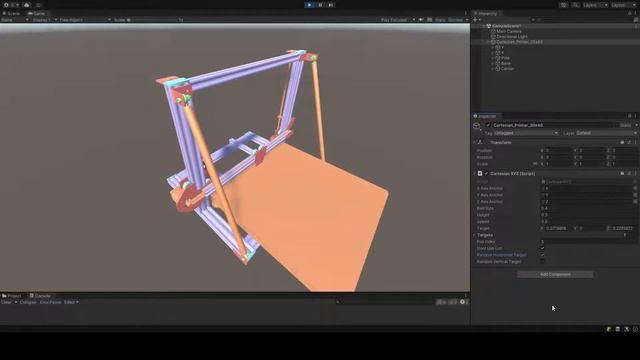Open the global search icon in toolbar
This screenshot has width=640, height=360.
(575, 5)
